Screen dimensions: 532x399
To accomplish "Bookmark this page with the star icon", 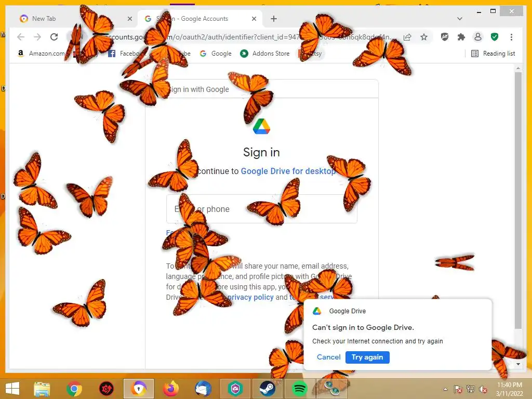I will tap(424, 37).
